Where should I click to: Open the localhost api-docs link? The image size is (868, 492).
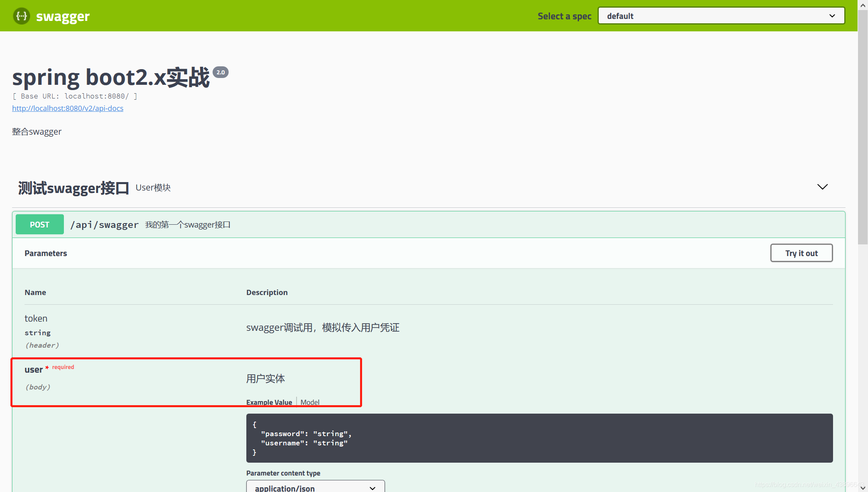[x=68, y=108]
